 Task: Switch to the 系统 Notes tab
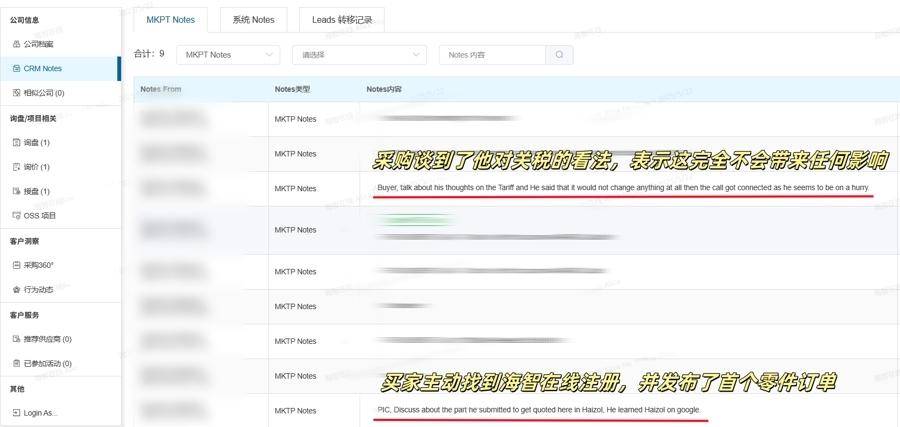(253, 20)
